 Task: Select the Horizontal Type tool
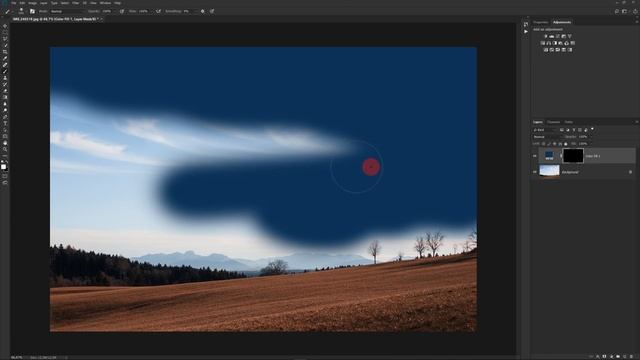(x=5, y=124)
